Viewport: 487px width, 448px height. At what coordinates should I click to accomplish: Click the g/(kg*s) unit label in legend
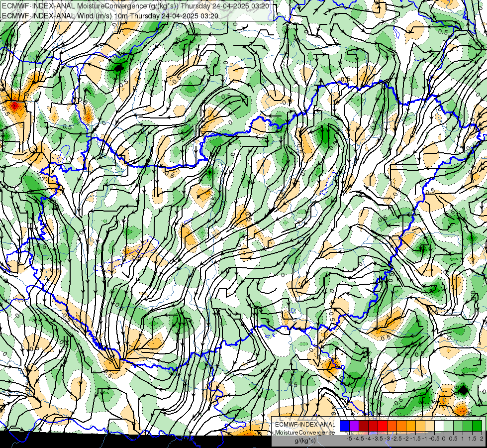(305, 441)
